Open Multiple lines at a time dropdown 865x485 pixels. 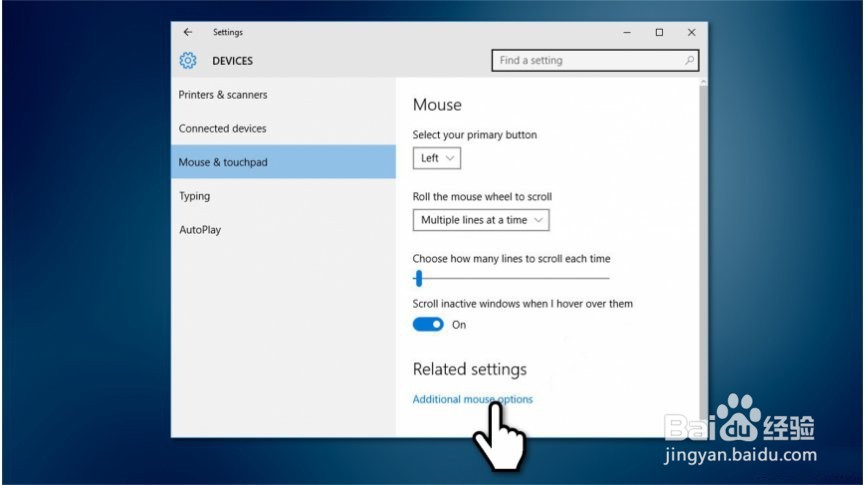(480, 220)
